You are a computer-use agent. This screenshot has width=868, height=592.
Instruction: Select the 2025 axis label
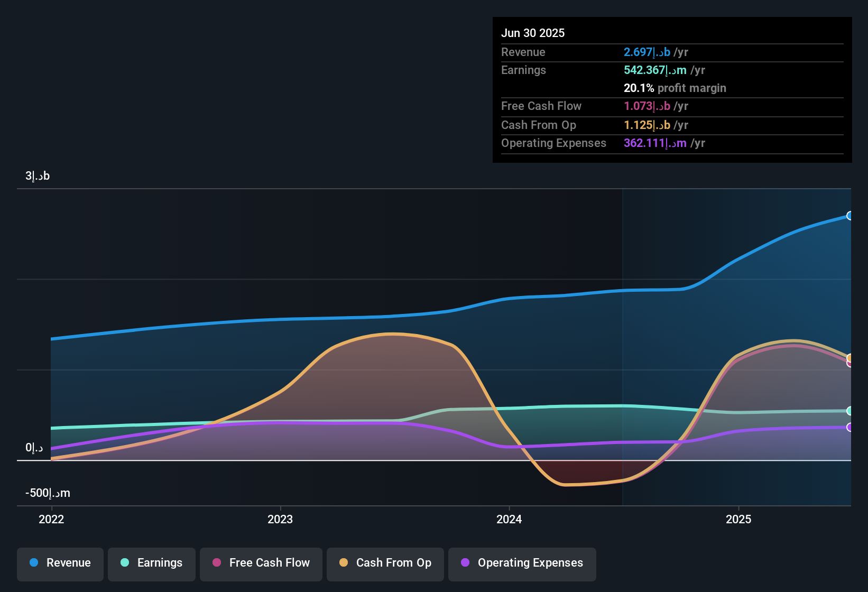pos(739,520)
